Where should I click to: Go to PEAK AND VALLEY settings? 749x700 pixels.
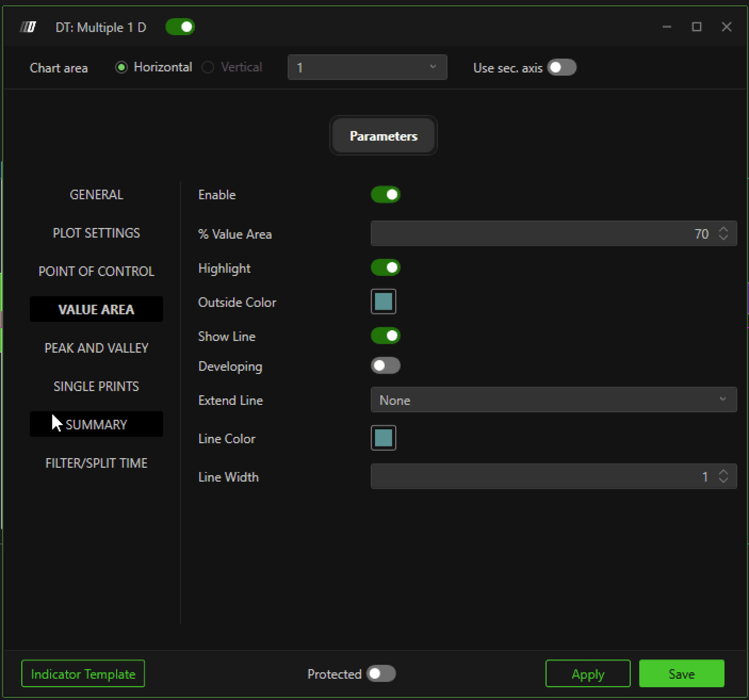click(96, 348)
